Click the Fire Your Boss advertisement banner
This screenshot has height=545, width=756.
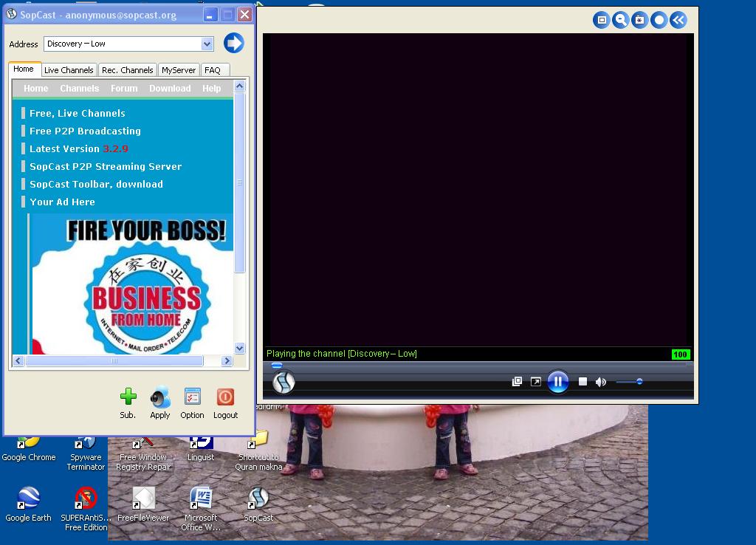[x=131, y=284]
